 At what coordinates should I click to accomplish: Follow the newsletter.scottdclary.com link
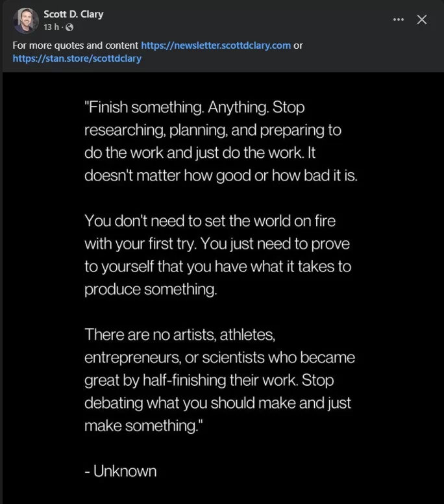(216, 45)
